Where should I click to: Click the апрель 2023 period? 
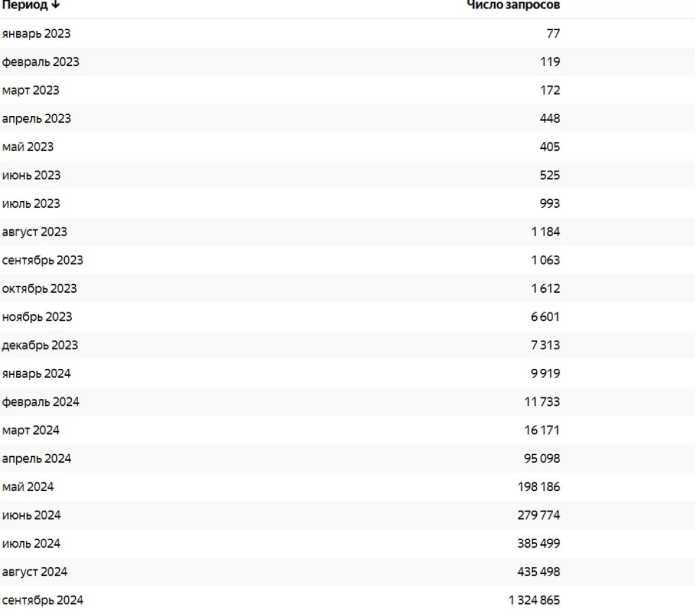coord(36,119)
